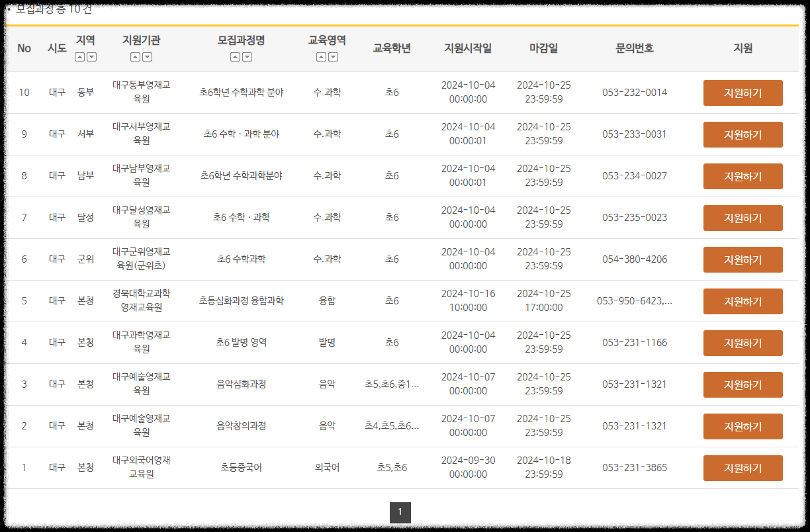Viewport: 810px width, 532px height.
Task: Click 지원하기 for 대구남부영재교육원
Action: pyautogui.click(x=742, y=176)
